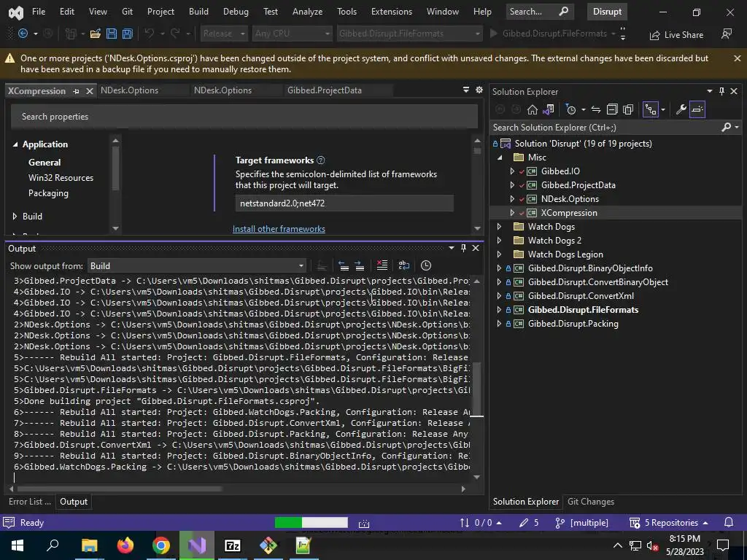Clear All output icon
Image resolution: width=747 pixels, height=560 pixels.
pyautogui.click(x=382, y=265)
